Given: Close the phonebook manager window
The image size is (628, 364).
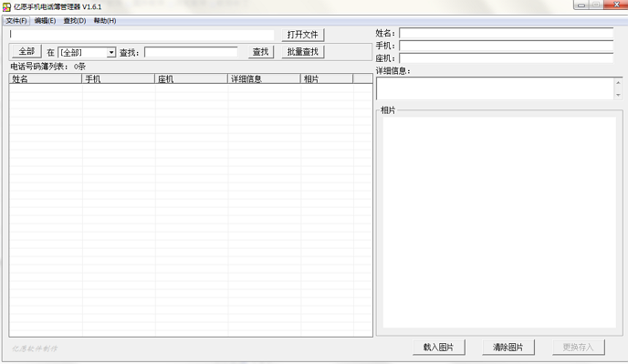Looking at the screenshot, I should (616, 5).
